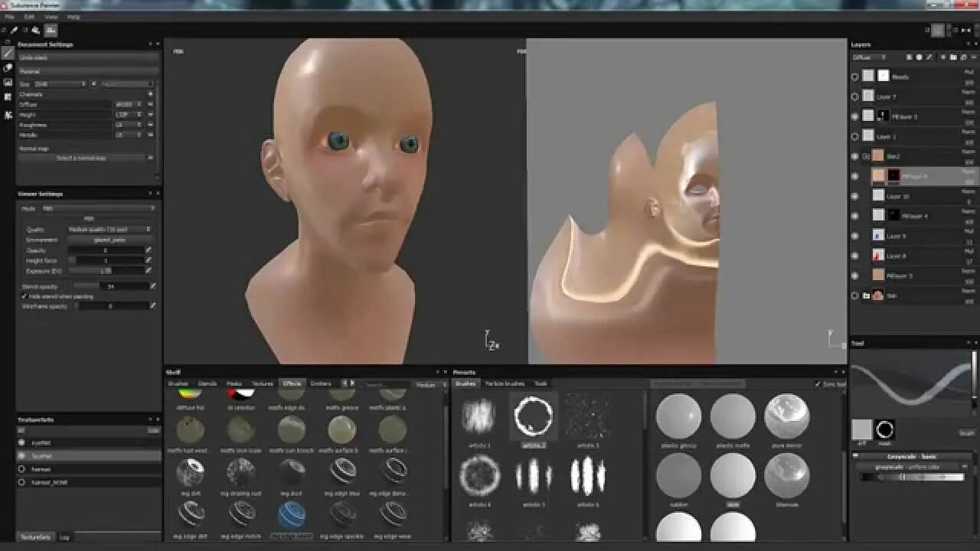Open the File menu
Screen dimensions: 980x551
[9, 16]
